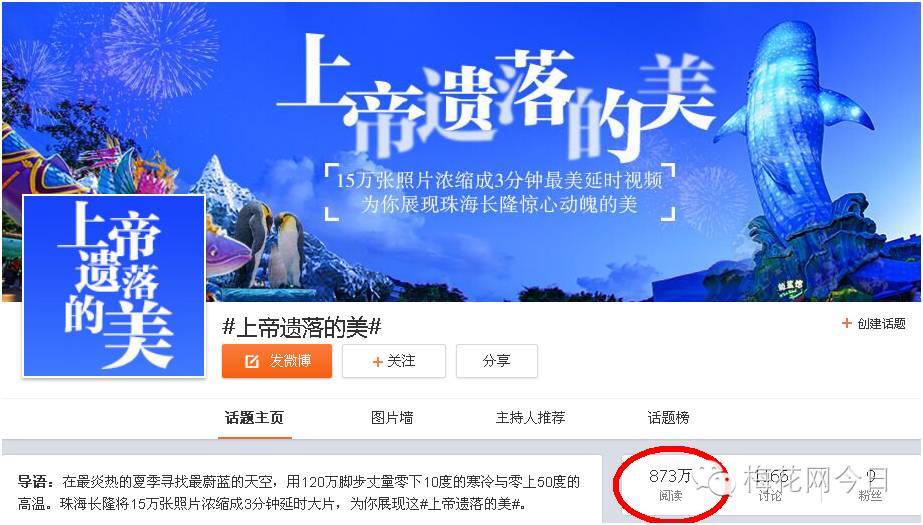923x525 pixels.
Task: Click the 粉丝 follower count
Action: point(869,484)
